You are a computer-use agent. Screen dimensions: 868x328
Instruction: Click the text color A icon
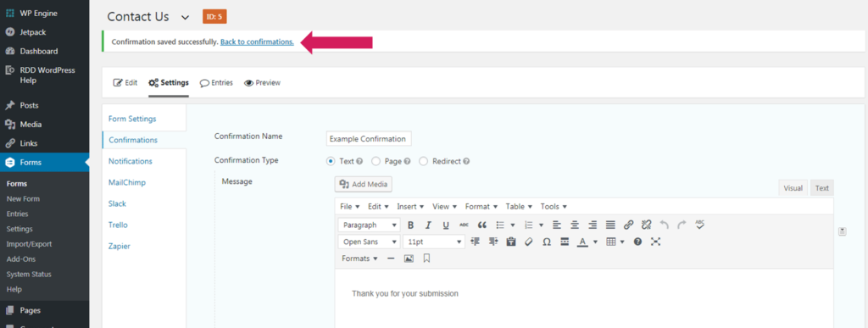pos(581,242)
